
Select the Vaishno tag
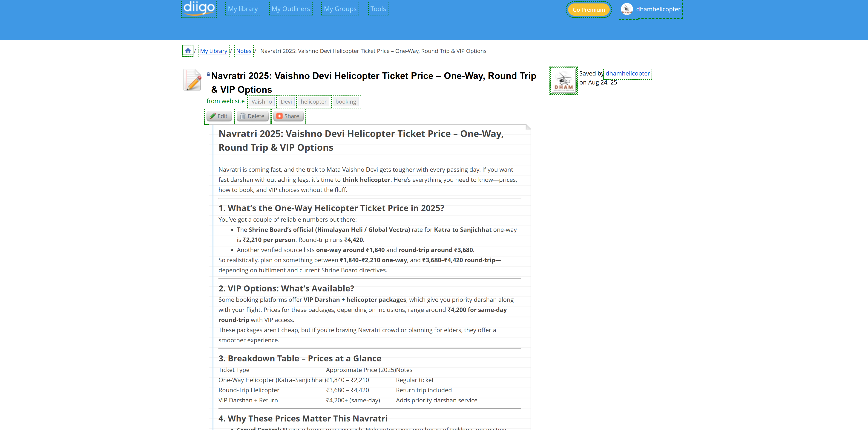[x=262, y=102]
